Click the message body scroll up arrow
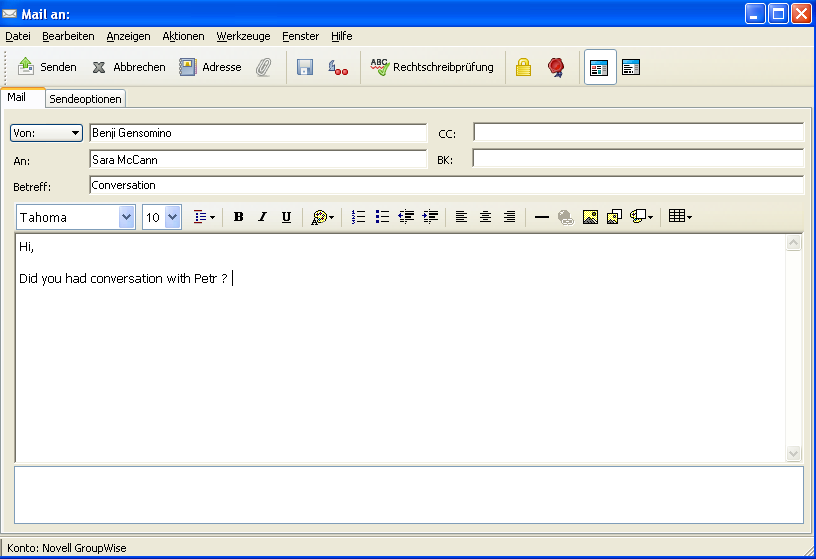This screenshot has width=816, height=559. point(793,243)
